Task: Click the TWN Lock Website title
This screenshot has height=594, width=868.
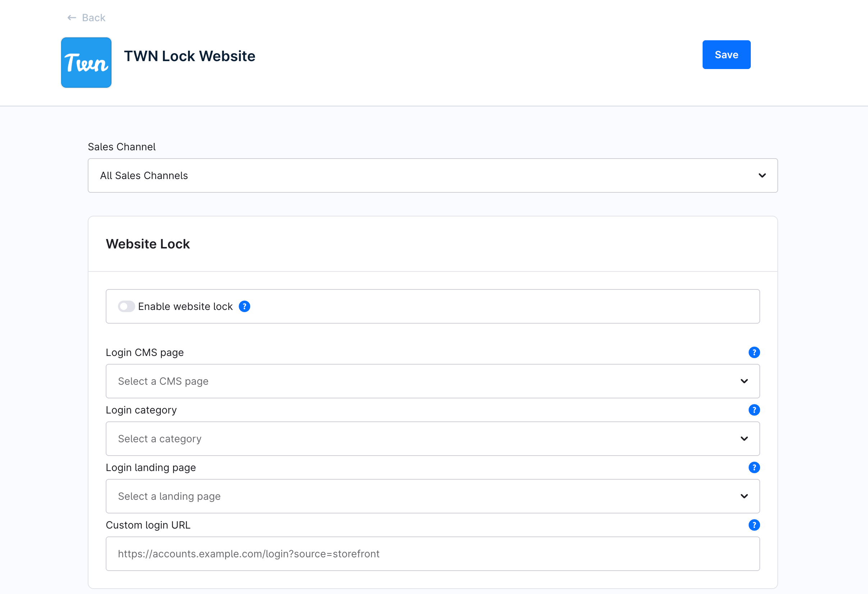Action: (x=189, y=56)
